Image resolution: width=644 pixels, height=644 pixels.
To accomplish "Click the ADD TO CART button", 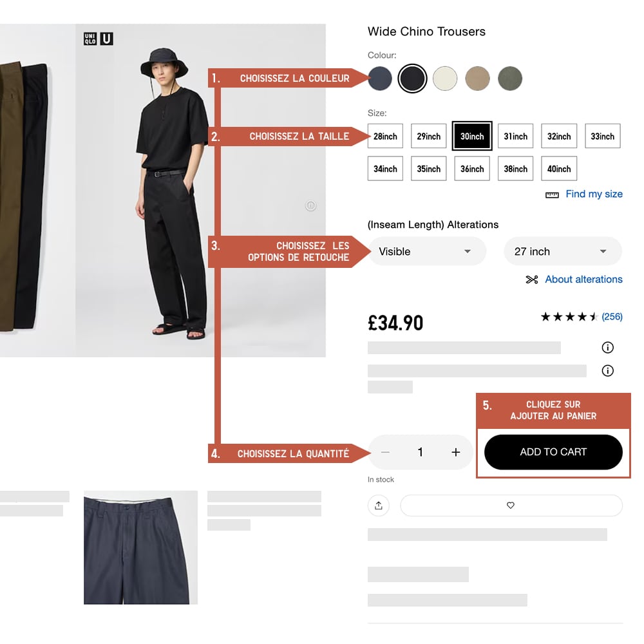I will tap(553, 452).
